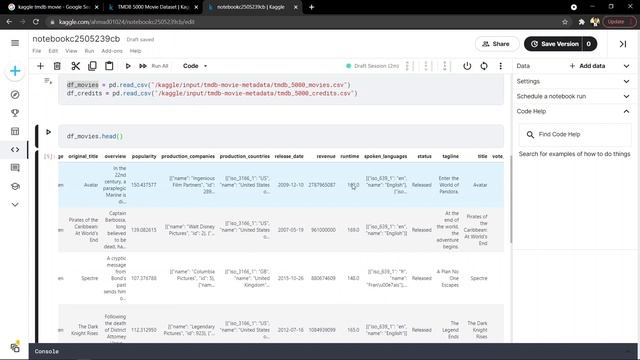This screenshot has width=640, height=360.
Task: Click Add data button
Action: click(587, 66)
